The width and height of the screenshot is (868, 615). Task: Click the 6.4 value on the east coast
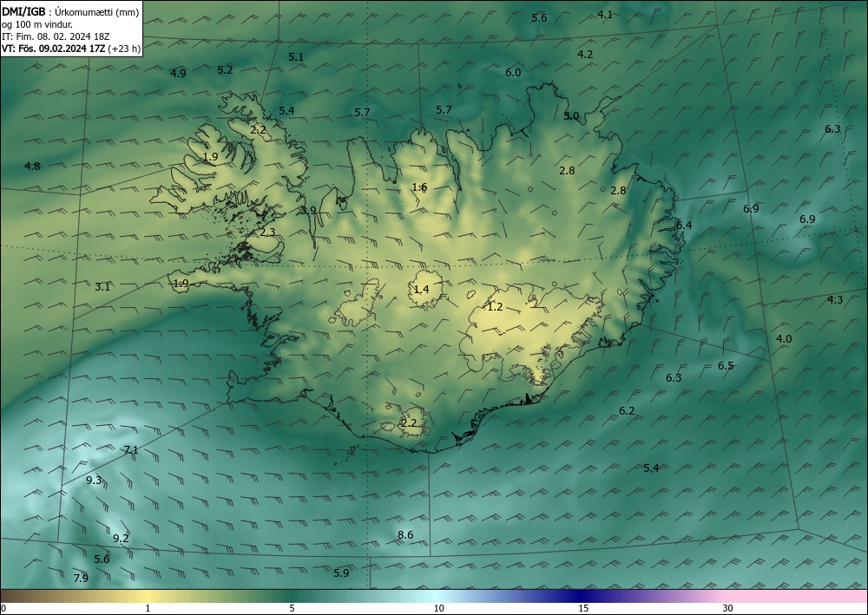(684, 225)
